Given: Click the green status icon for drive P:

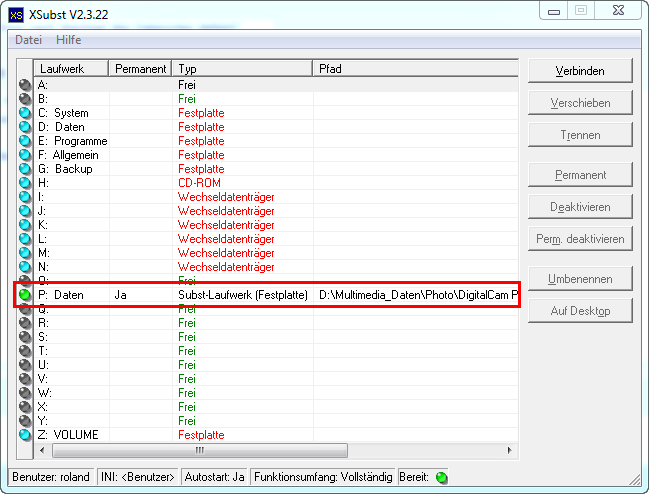Looking at the screenshot, I should [25, 296].
